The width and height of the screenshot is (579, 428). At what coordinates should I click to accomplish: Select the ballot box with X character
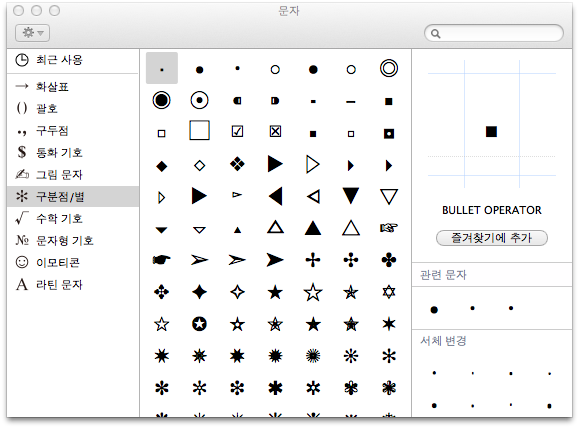[x=275, y=131]
